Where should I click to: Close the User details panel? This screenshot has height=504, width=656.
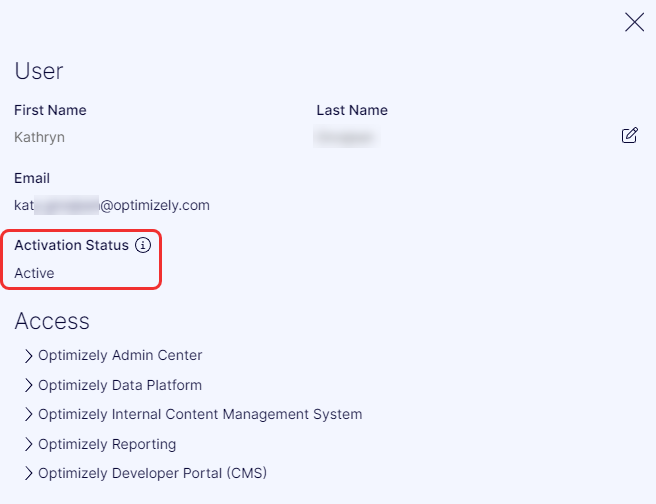click(634, 22)
